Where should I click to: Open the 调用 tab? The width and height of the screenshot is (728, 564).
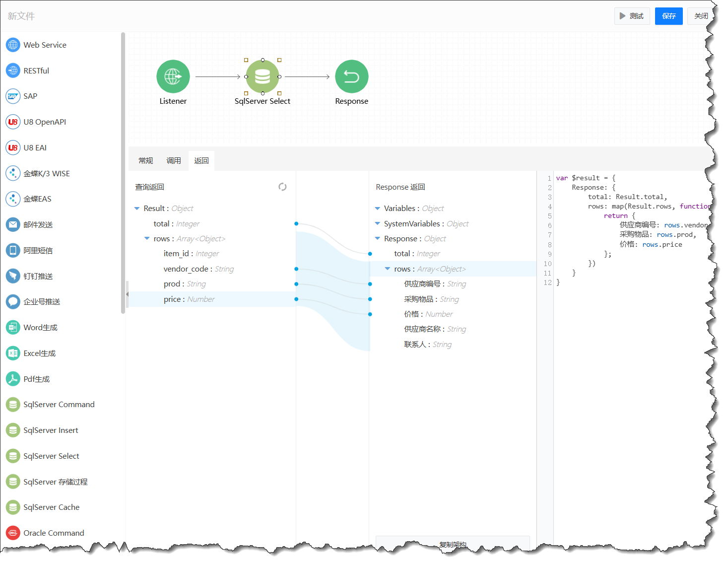(x=174, y=161)
